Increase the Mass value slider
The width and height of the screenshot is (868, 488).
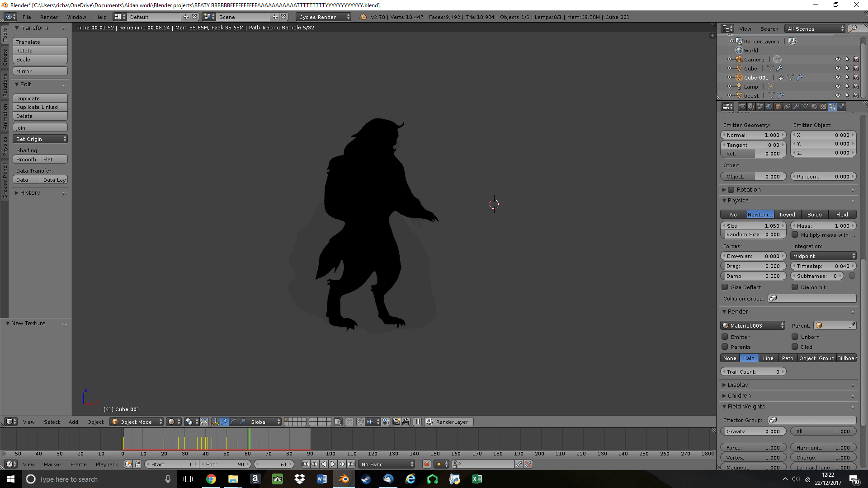pyautogui.click(x=853, y=225)
